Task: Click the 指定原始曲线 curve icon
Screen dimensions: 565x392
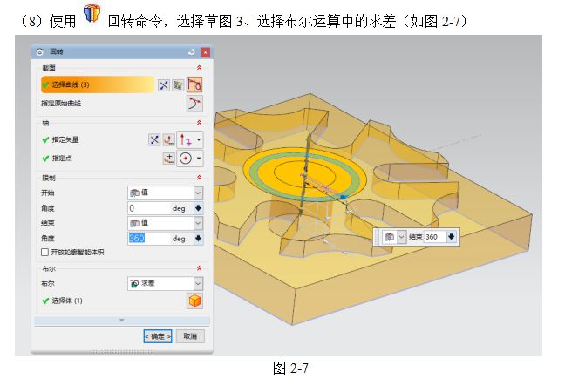Action: tap(194, 104)
